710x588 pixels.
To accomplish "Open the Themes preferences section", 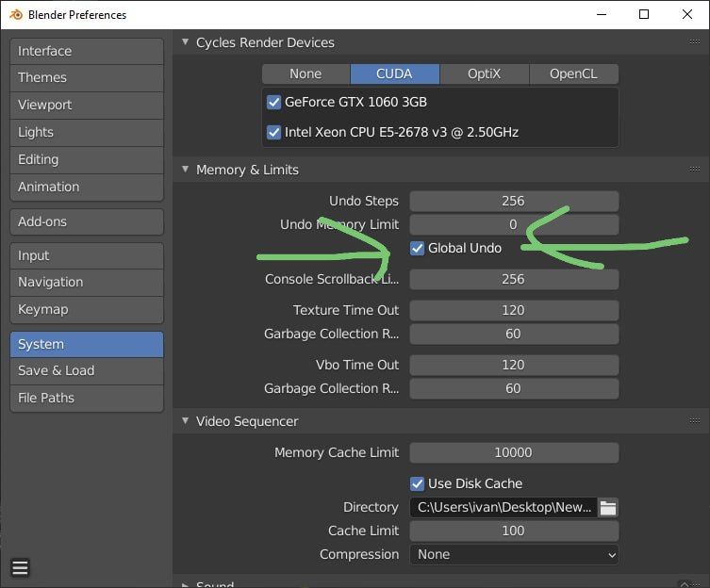I will pyautogui.click(x=87, y=78).
